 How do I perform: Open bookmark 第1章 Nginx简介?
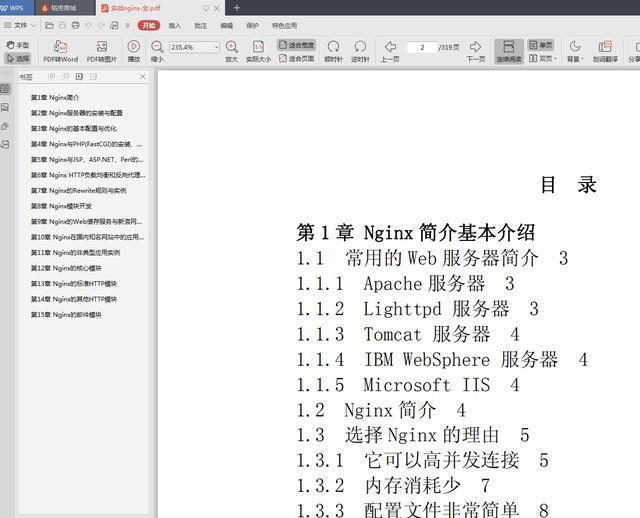coord(55,98)
